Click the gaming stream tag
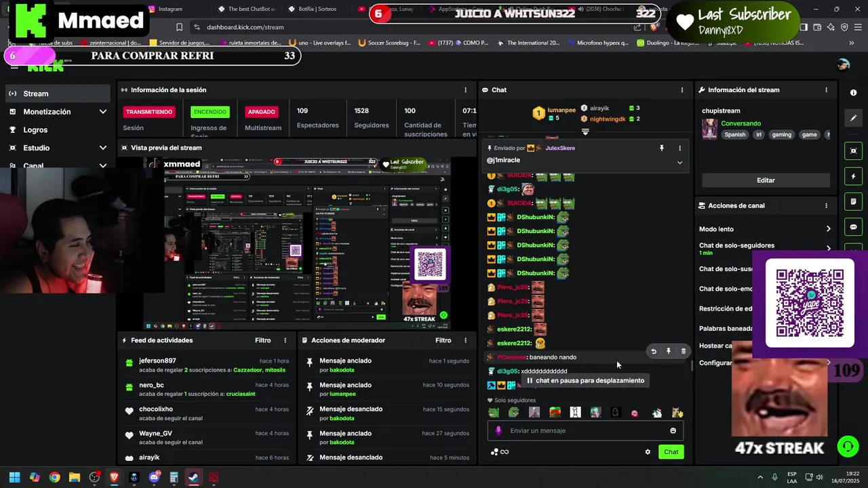 click(781, 134)
